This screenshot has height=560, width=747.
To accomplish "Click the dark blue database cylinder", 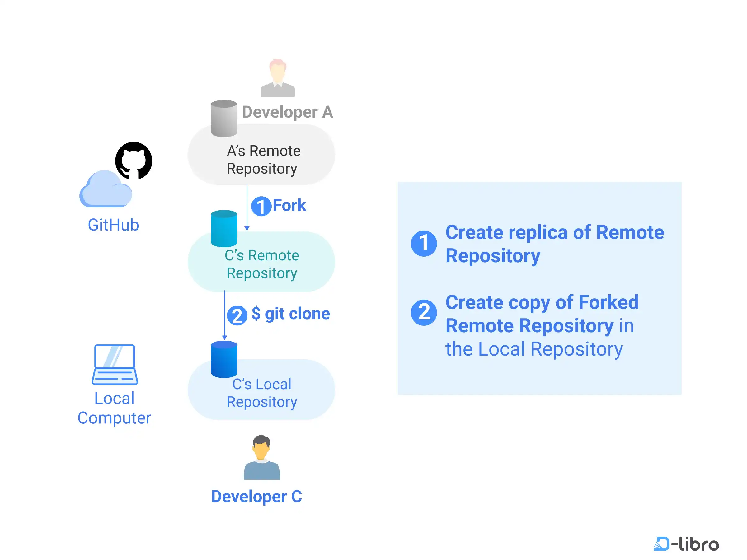I will pos(224,359).
